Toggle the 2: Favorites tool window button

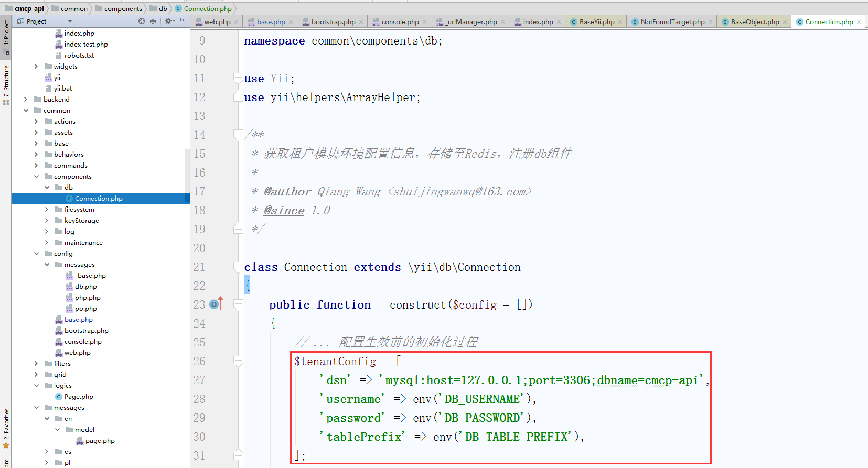(6, 429)
